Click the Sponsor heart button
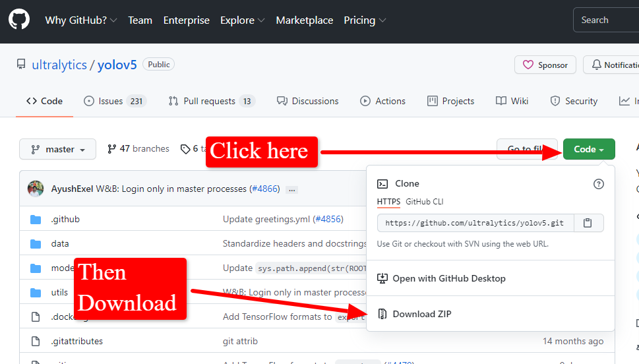This screenshot has height=364, width=639. point(545,65)
